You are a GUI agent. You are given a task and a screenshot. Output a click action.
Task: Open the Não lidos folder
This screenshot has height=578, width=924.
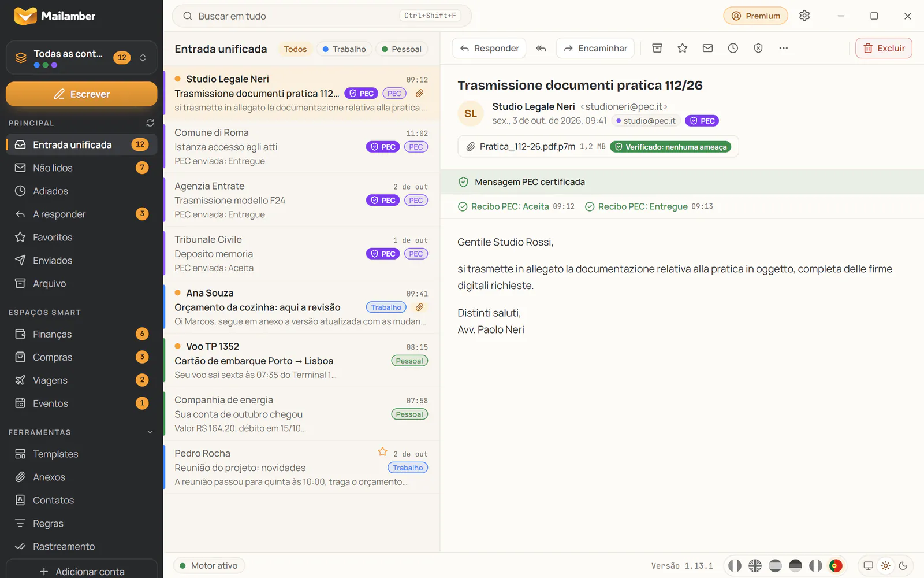tap(81, 168)
